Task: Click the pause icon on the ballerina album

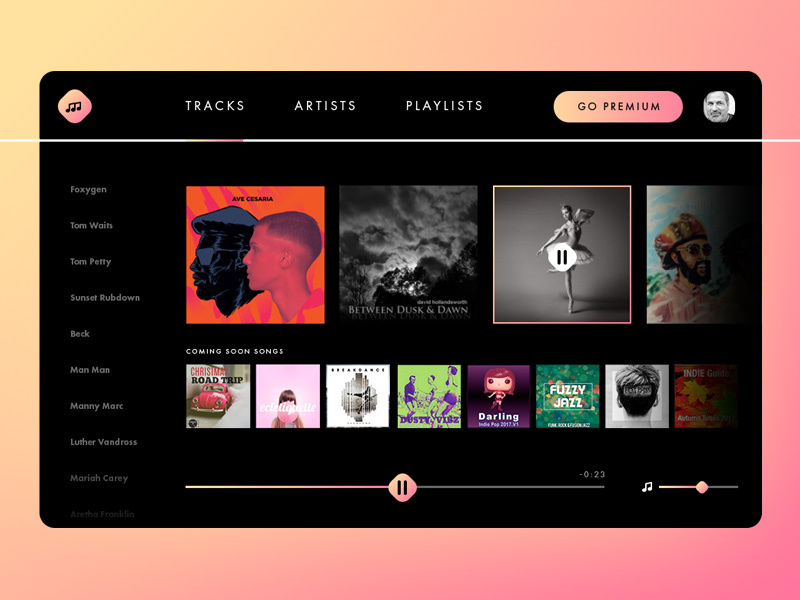Action: [562, 255]
